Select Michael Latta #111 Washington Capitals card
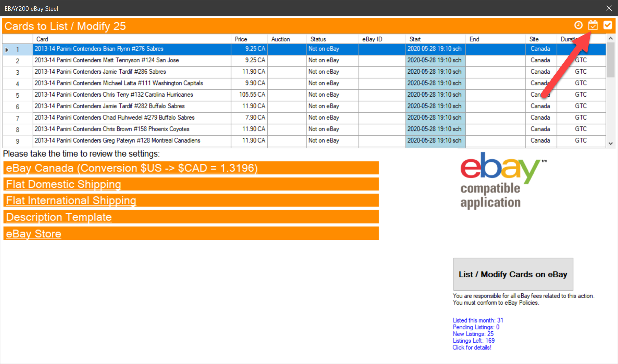The image size is (618, 364). coord(132,83)
